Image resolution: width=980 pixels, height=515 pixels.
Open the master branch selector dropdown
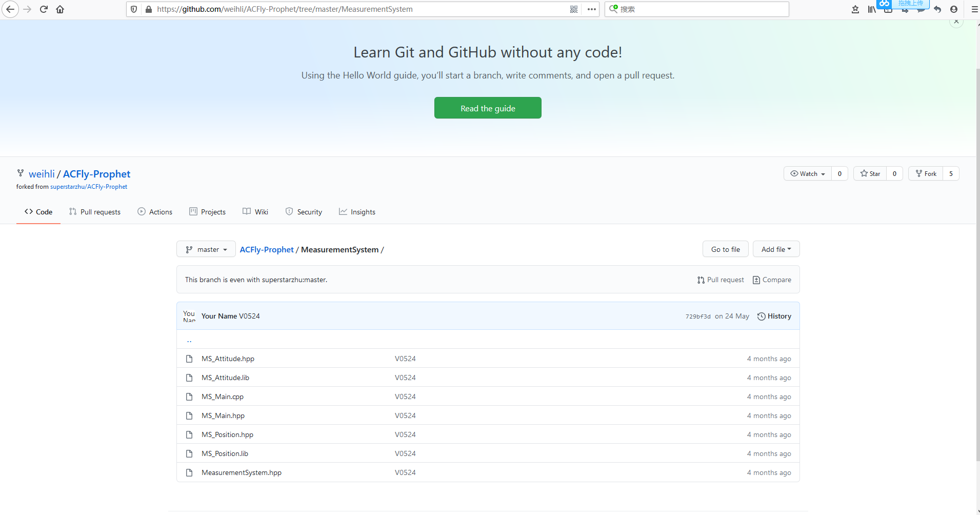(x=206, y=249)
